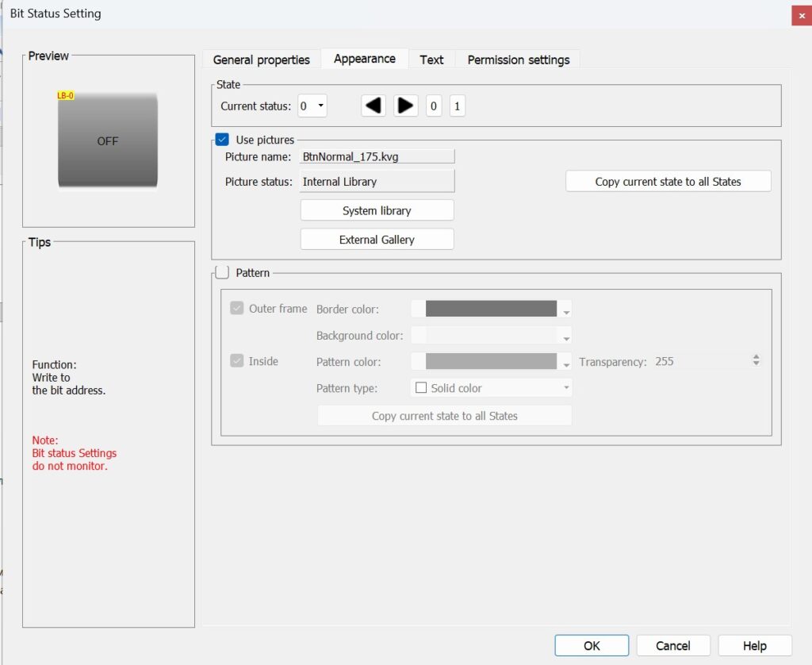Viewport: 812px width, 665px height.
Task: Select state 1 button
Action: 457,106
